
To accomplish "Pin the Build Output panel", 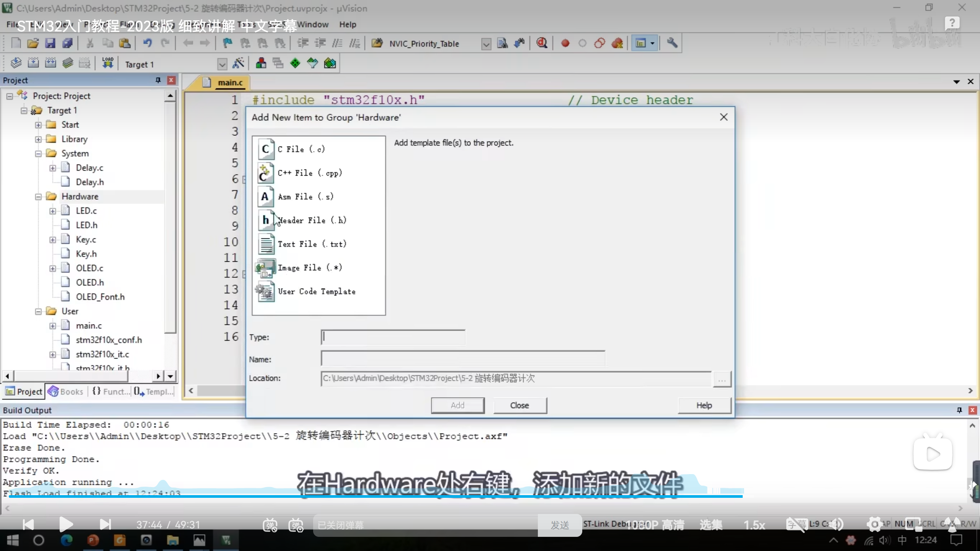I will point(959,410).
